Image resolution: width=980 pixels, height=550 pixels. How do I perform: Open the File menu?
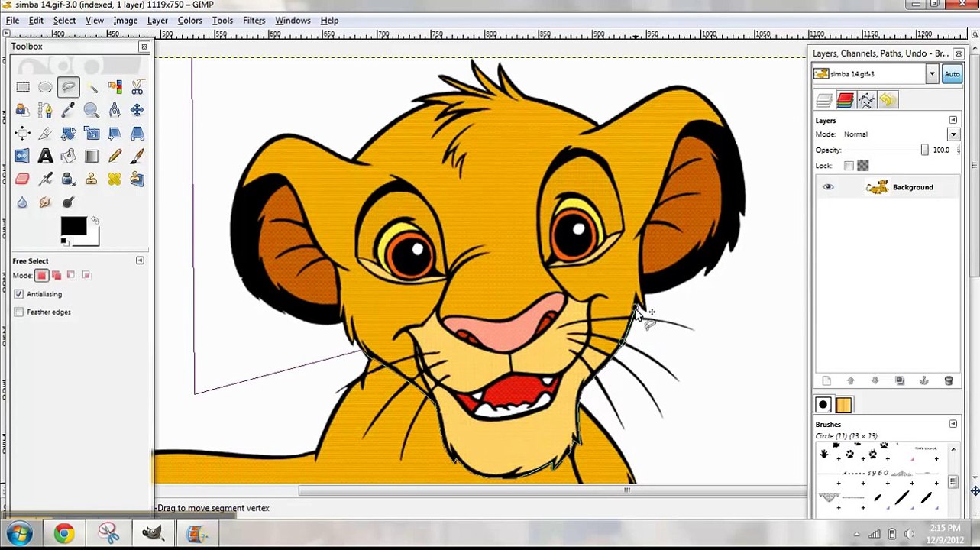tap(13, 21)
